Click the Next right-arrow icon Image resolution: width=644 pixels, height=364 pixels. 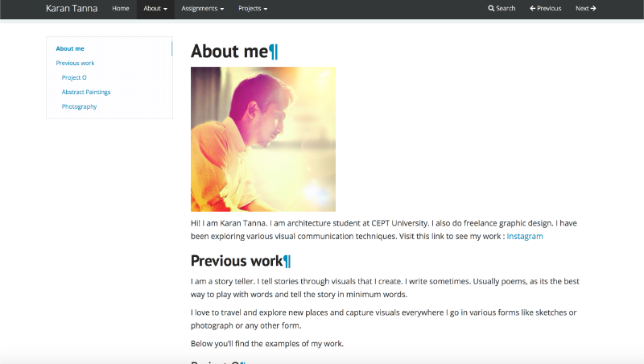pos(593,8)
